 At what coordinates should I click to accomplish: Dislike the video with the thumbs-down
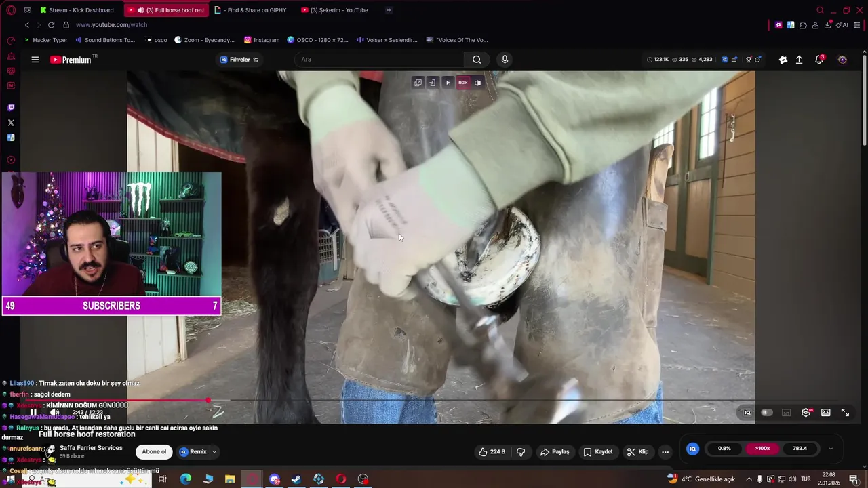521,452
